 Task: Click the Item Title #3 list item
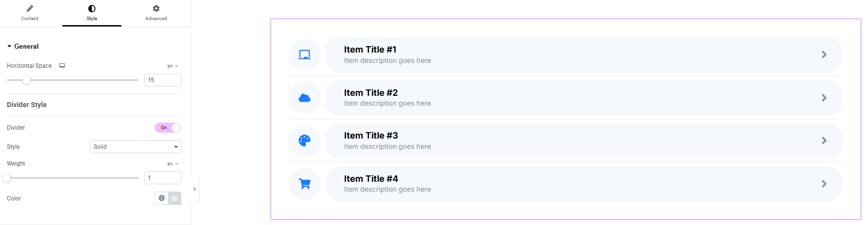(x=583, y=141)
